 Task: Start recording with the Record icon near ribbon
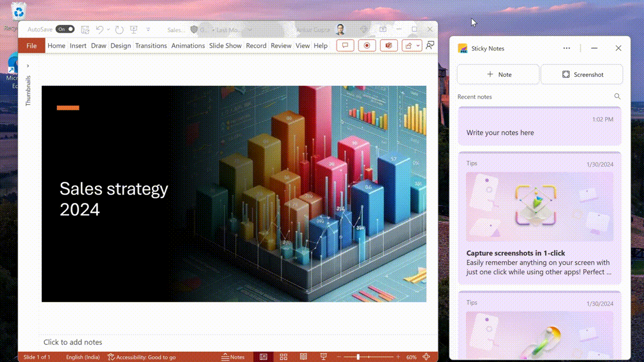click(x=367, y=46)
